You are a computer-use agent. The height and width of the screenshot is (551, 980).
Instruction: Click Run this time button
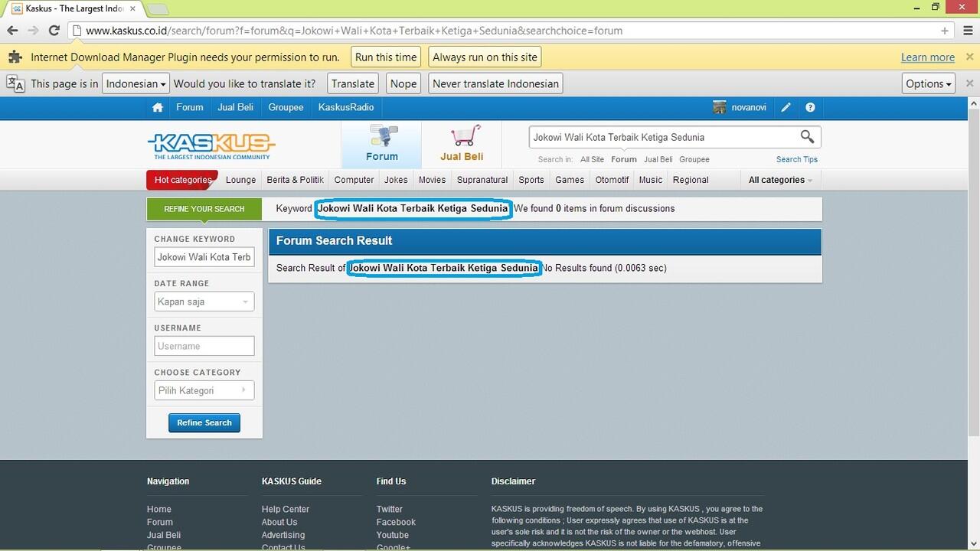tap(386, 57)
